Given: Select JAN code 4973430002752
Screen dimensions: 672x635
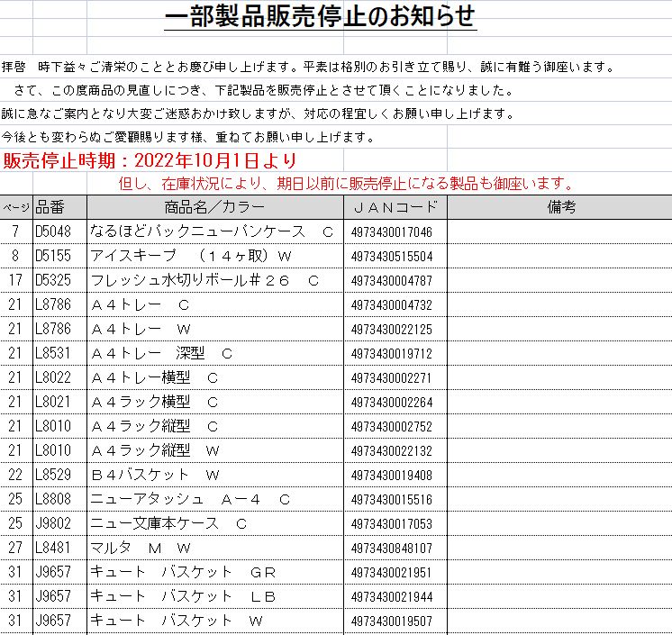Looking at the screenshot, I should point(392,427).
